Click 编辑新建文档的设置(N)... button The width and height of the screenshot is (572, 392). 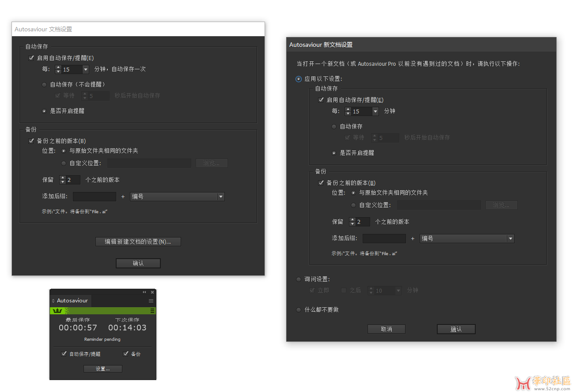point(138,241)
